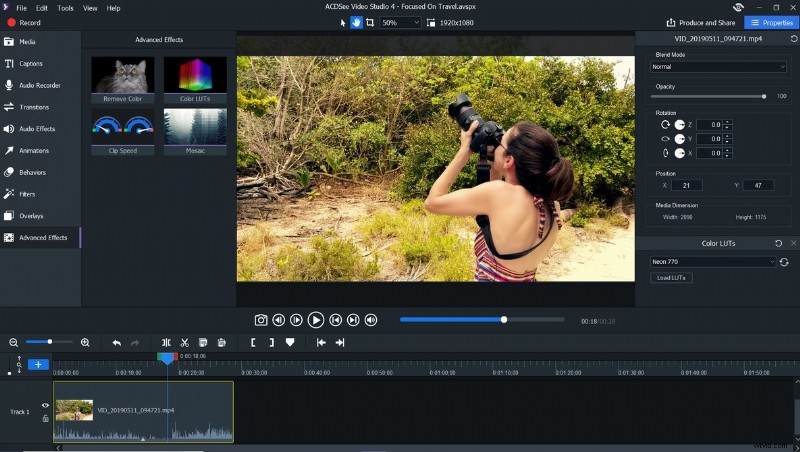Mute the preview volume
The width and height of the screenshot is (800, 452).
pos(371,320)
